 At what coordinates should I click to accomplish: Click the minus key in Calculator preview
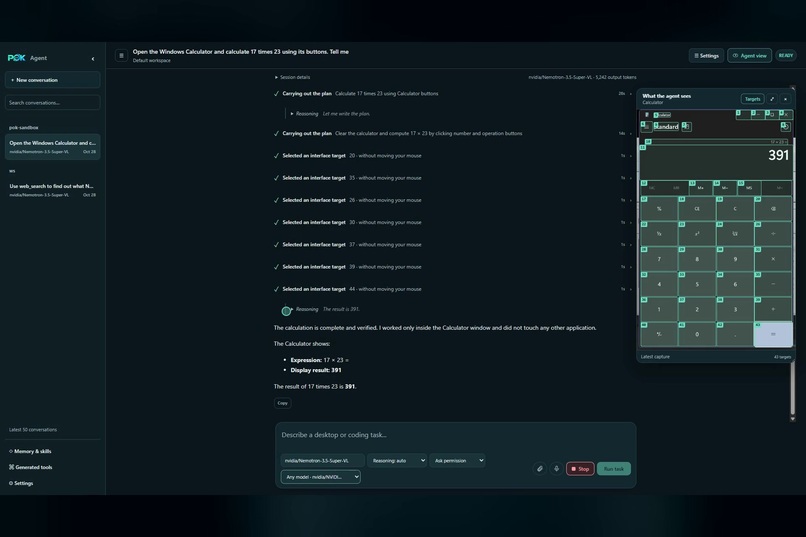click(773, 284)
